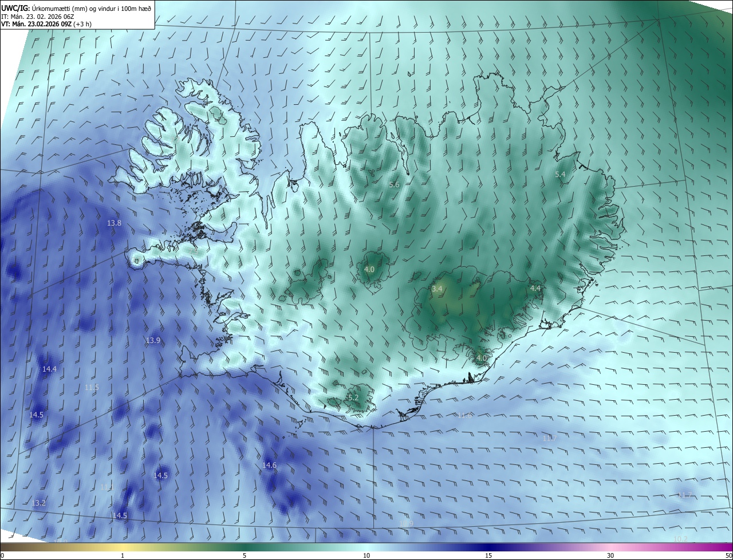
Task: Click the faint 11.5 value label
Action: tap(92, 388)
